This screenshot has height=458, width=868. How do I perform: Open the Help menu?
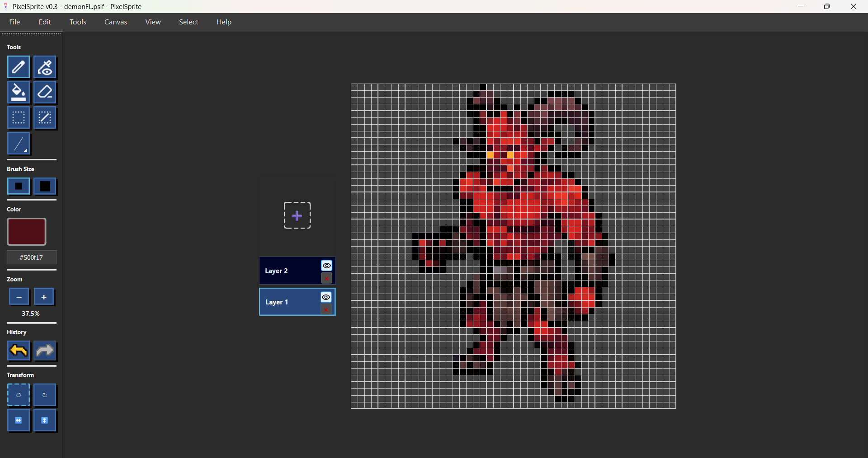click(x=224, y=22)
